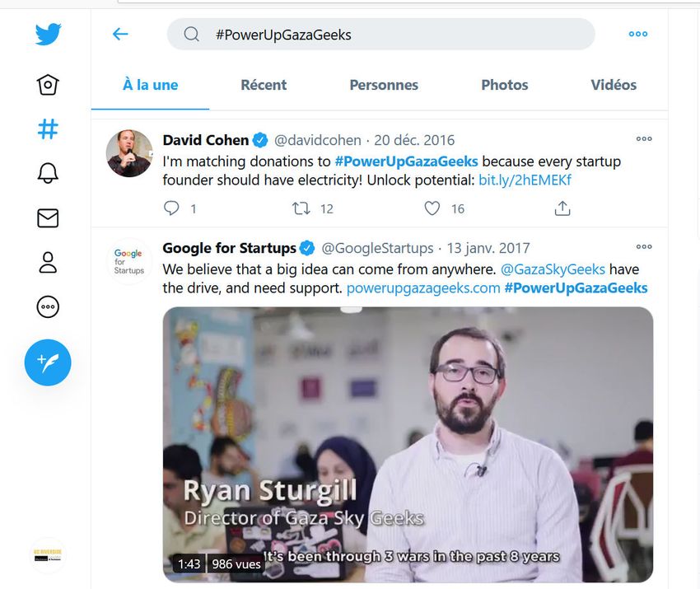Open Messages envelope icon
Viewport: 700px width, 589px height.
click(48, 217)
